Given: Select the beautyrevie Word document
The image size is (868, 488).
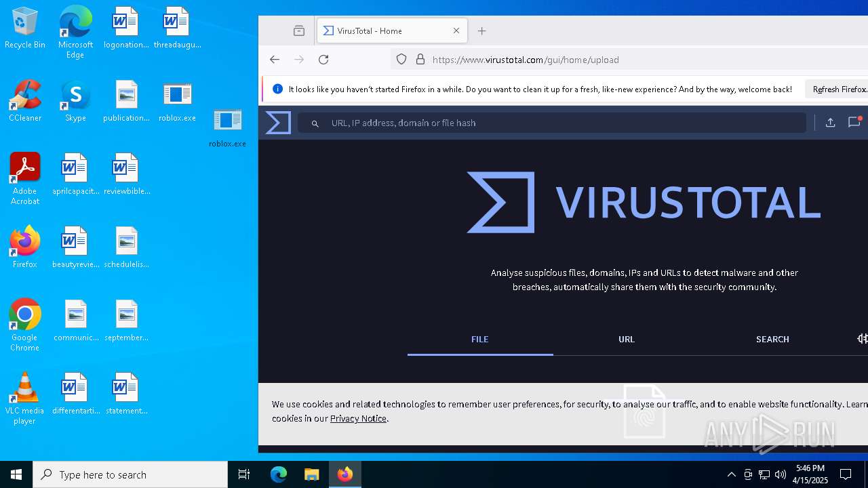Looking at the screenshot, I should tap(75, 248).
